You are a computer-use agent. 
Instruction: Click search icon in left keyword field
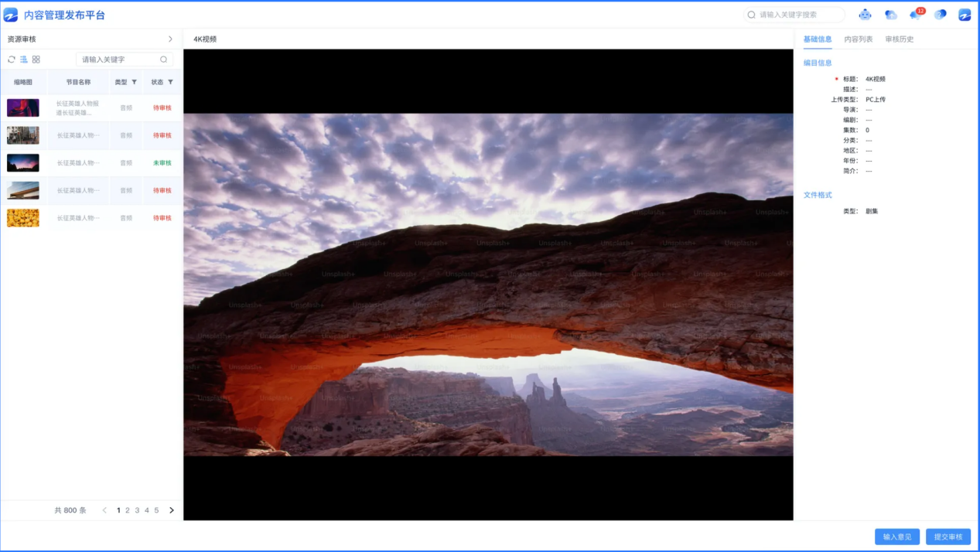[163, 60]
